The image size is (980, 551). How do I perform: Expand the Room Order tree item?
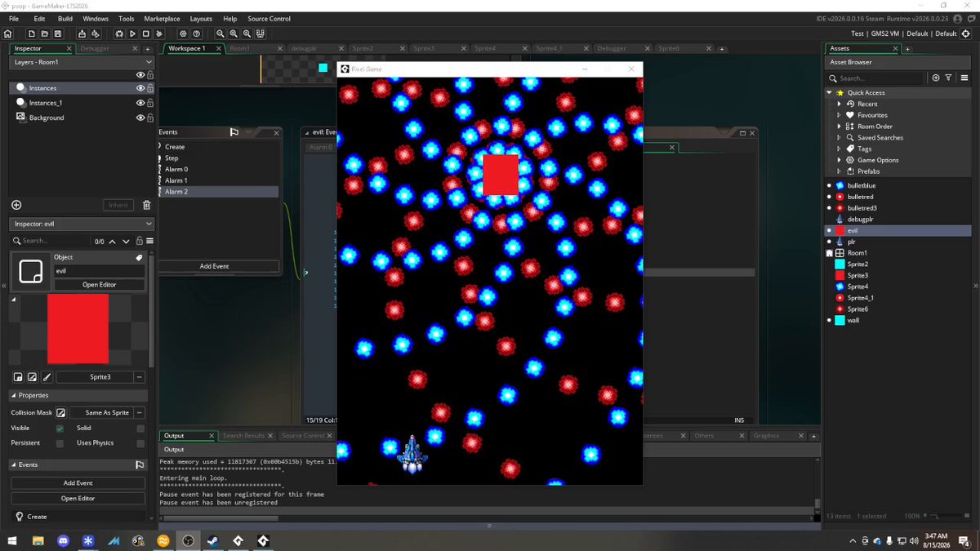[839, 127]
